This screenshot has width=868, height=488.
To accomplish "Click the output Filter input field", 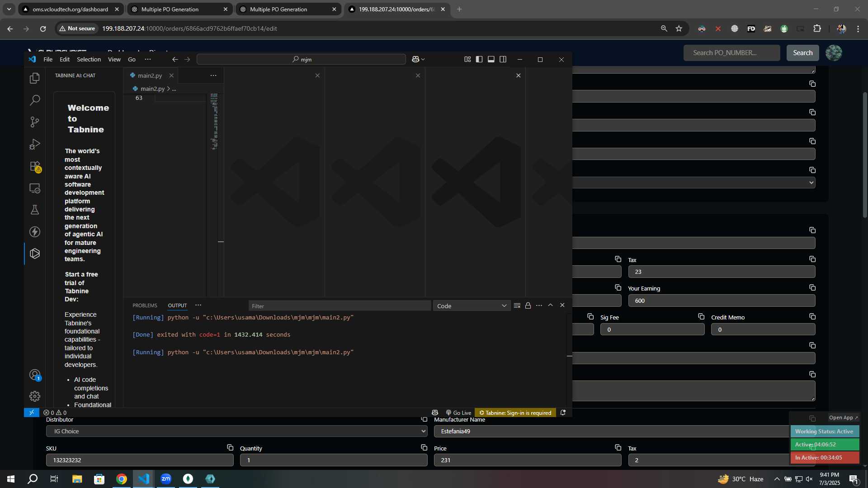I will [340, 306].
